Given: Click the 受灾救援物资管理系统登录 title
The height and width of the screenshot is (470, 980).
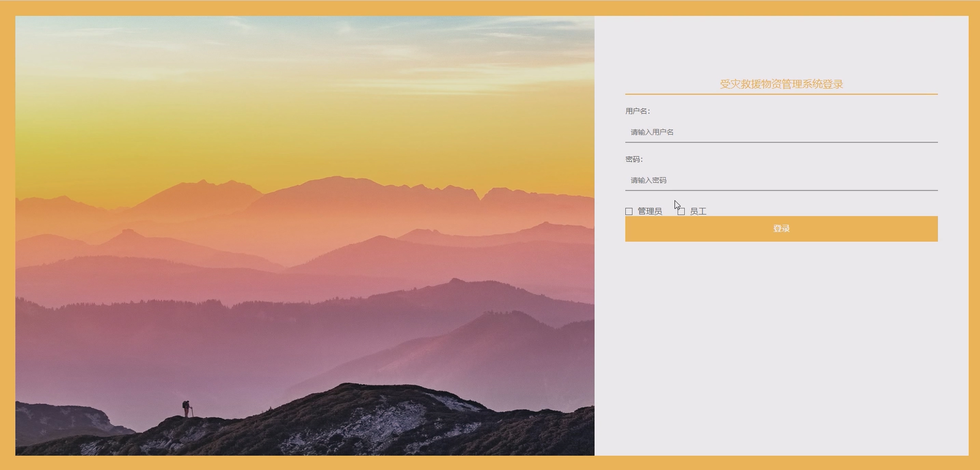Looking at the screenshot, I should (781, 84).
